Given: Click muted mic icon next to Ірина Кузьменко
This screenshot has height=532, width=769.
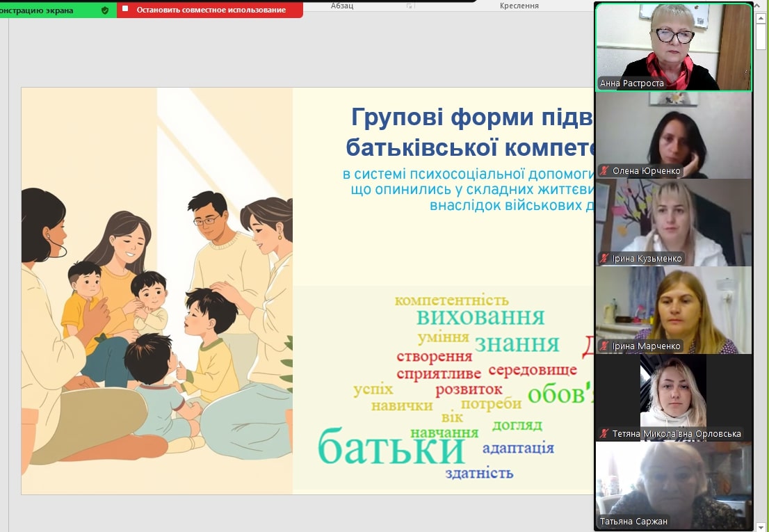Looking at the screenshot, I should [x=604, y=258].
